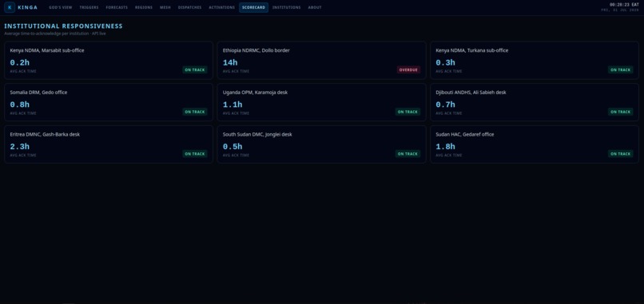Click the 00:28:23 EAT clock
Image resolution: width=644 pixels, height=304 pixels.
pyautogui.click(x=624, y=5)
